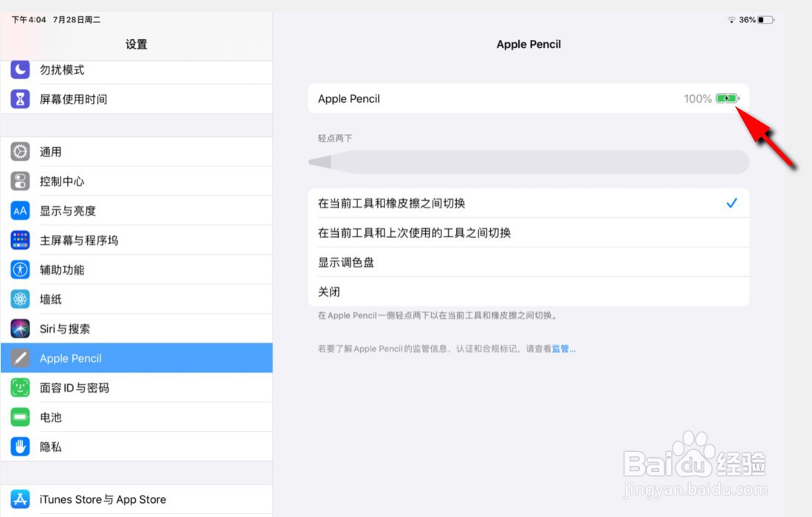Image resolution: width=812 pixels, height=517 pixels.
Task: Tap the Privacy hand icon
Action: [20, 447]
